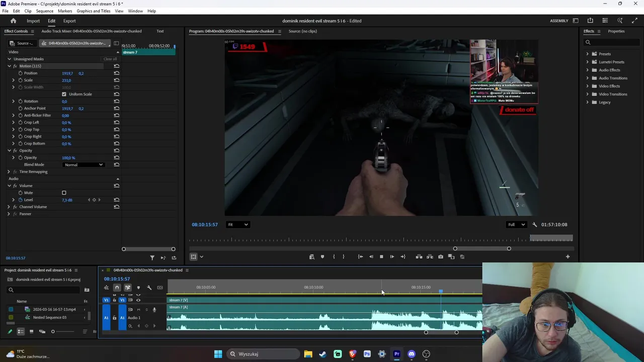The image size is (644, 362).
Task: Expand the Presets folder in Effects
Action: [587, 54]
